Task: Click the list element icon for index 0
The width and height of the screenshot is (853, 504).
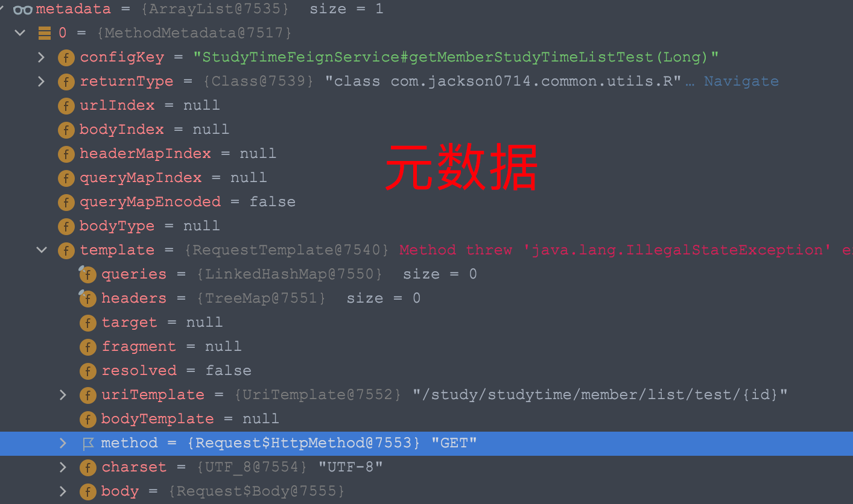Action: click(x=44, y=33)
